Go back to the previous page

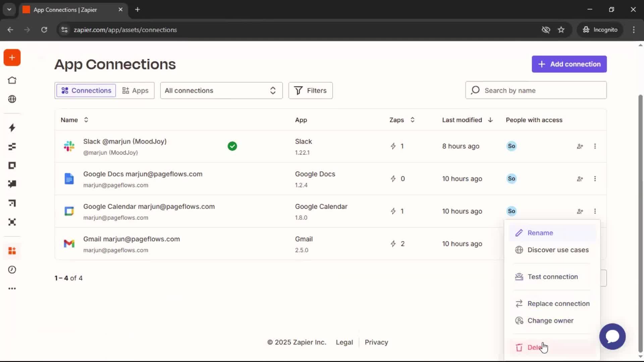coord(10,30)
